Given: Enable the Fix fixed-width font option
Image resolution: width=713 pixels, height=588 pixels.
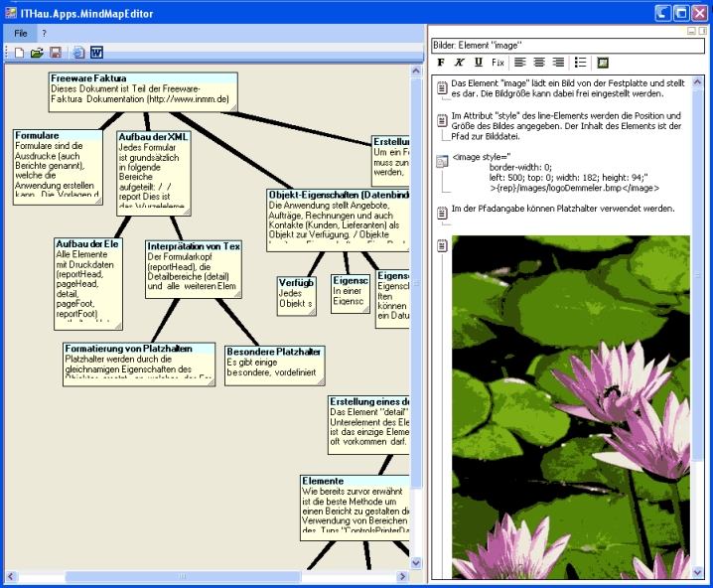Looking at the screenshot, I should 499,63.
